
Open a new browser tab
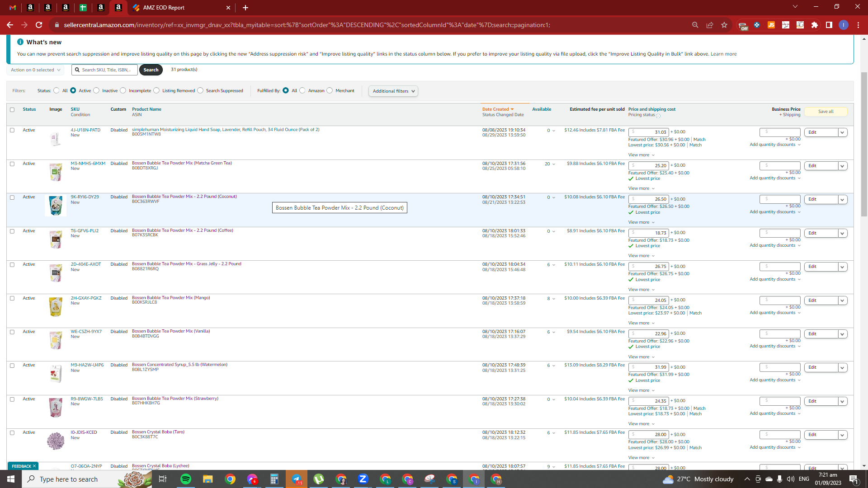click(245, 8)
